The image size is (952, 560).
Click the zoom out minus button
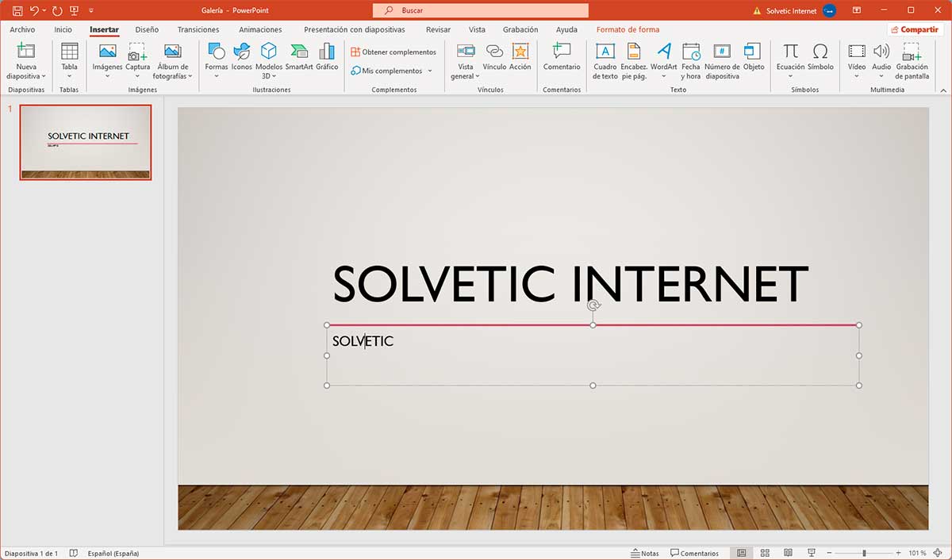830,553
